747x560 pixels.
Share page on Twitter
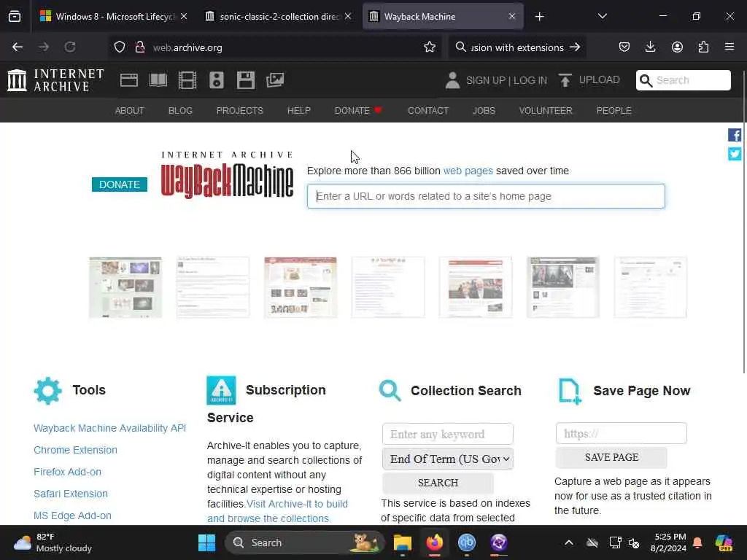[734, 154]
